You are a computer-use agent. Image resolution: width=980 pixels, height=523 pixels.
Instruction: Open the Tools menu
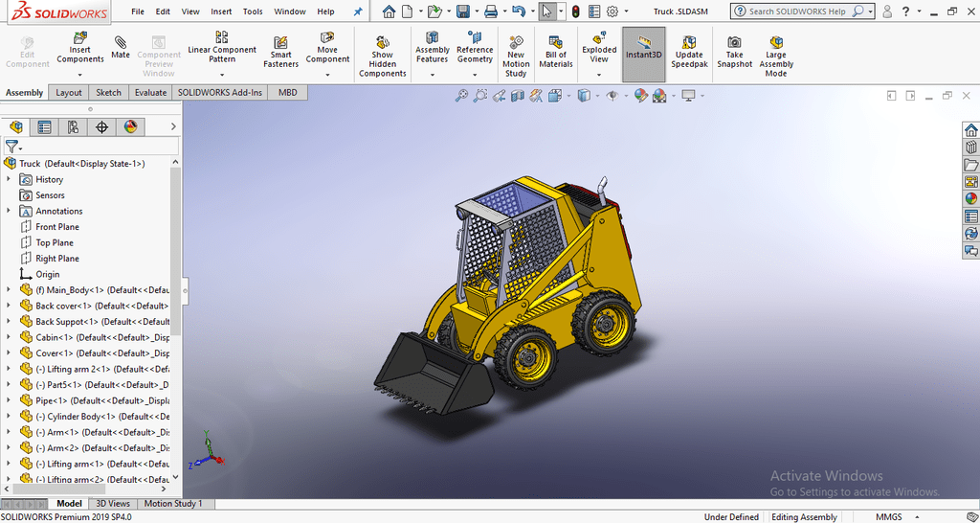click(253, 11)
